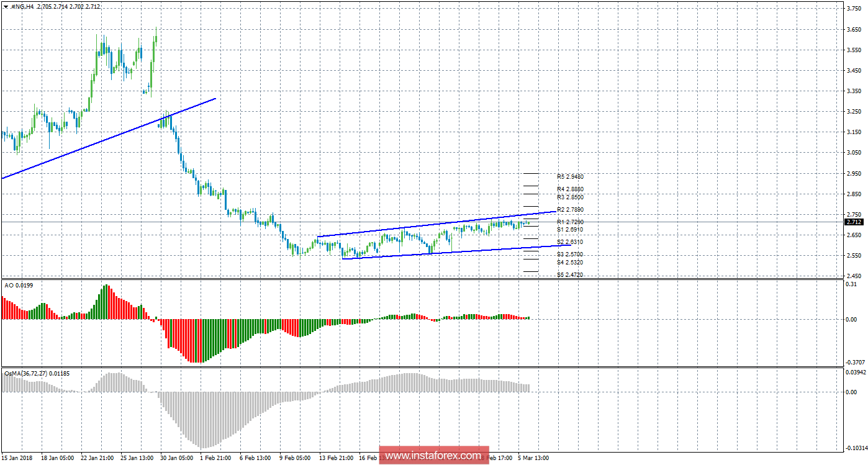
Task: Select the R4 2.8880 pivot label
Action: coord(570,189)
